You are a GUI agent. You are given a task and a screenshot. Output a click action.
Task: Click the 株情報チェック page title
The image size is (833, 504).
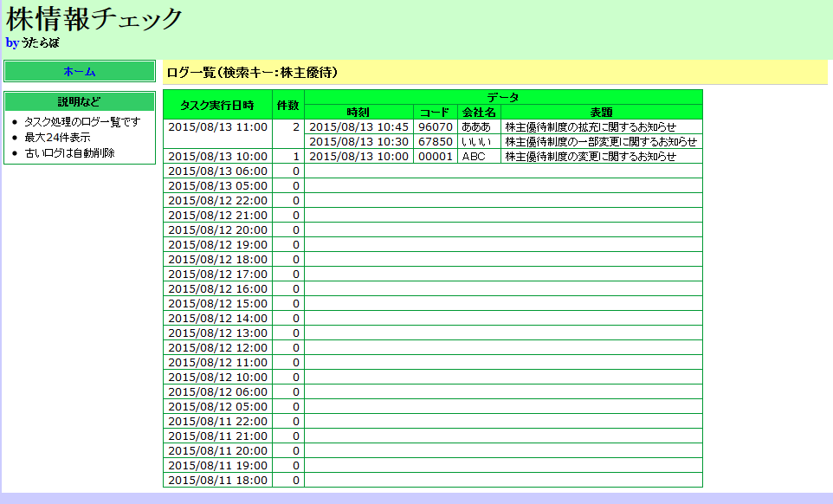[x=94, y=18]
